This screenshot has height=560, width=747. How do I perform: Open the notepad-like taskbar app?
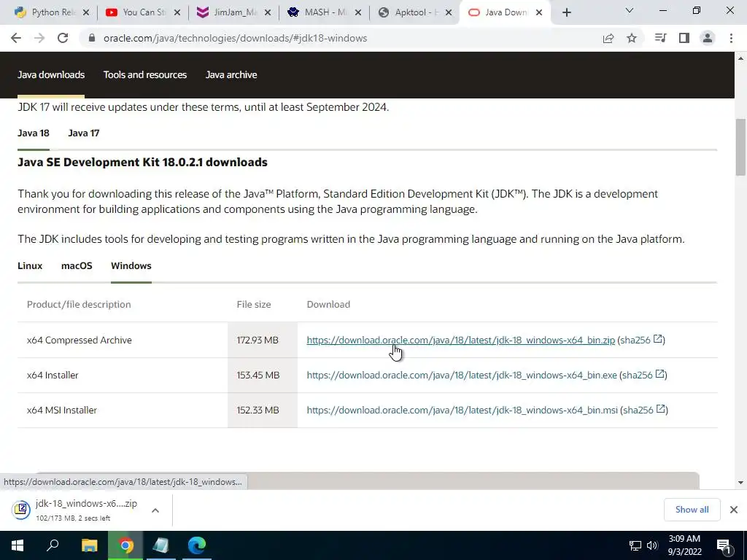pyautogui.click(x=161, y=545)
